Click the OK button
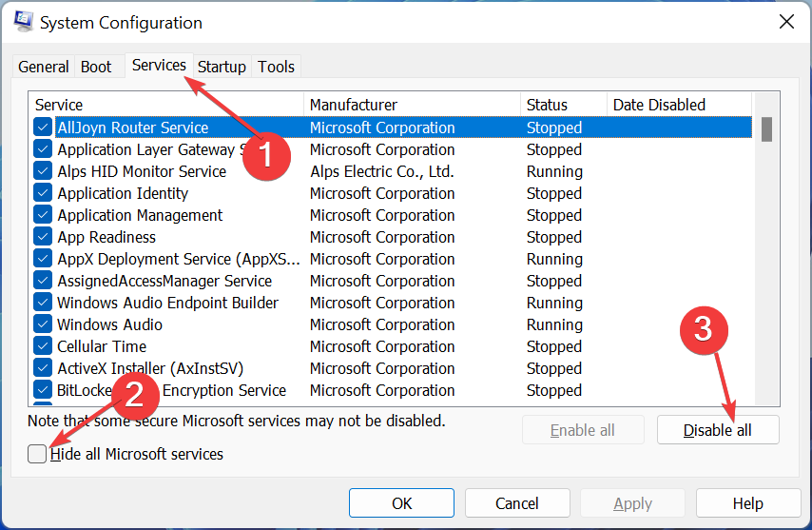Viewport: 812px width, 530px height. 401,503
